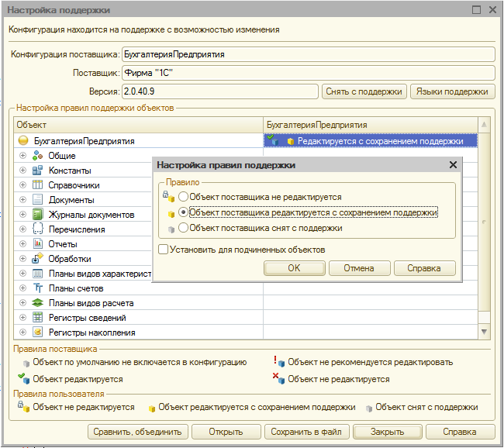Click the Общие branch icon

coord(38,156)
